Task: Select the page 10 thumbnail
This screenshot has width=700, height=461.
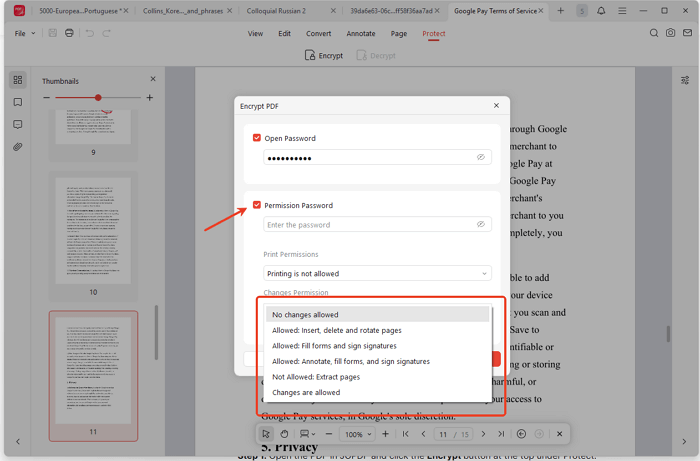Action: coord(91,230)
